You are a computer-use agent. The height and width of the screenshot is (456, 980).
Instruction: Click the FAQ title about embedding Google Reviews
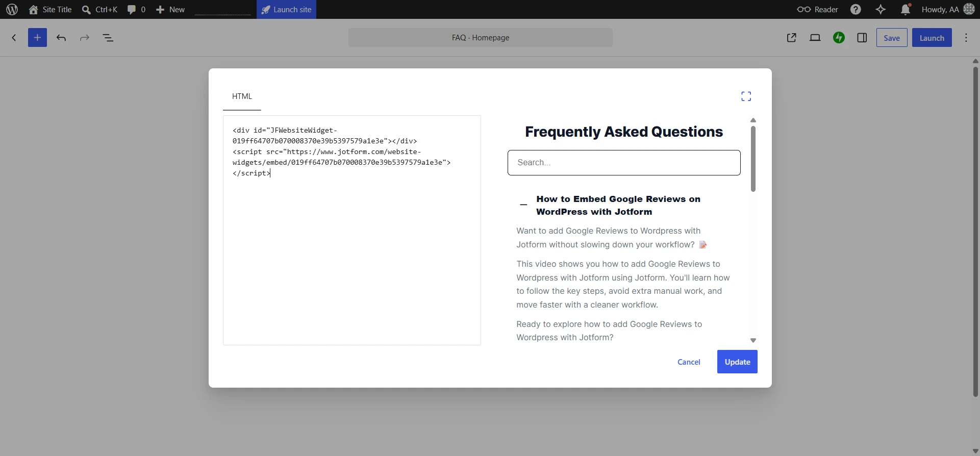[618, 205]
